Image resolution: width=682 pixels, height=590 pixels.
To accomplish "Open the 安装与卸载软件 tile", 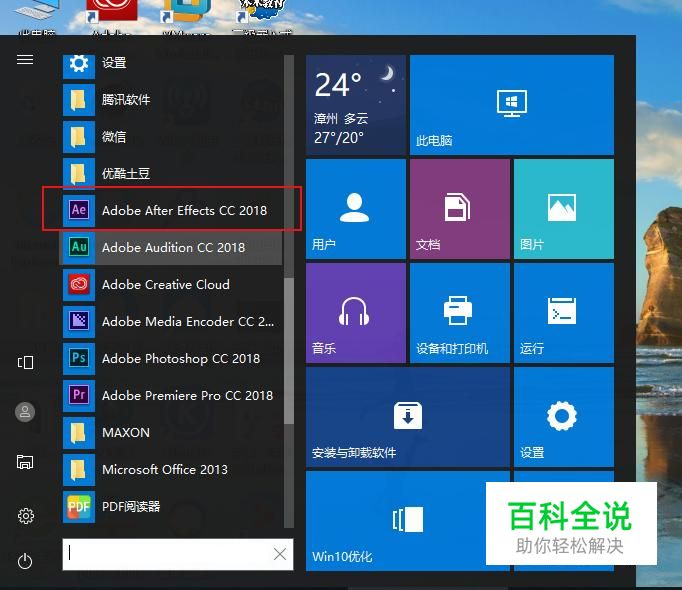I will [x=408, y=417].
